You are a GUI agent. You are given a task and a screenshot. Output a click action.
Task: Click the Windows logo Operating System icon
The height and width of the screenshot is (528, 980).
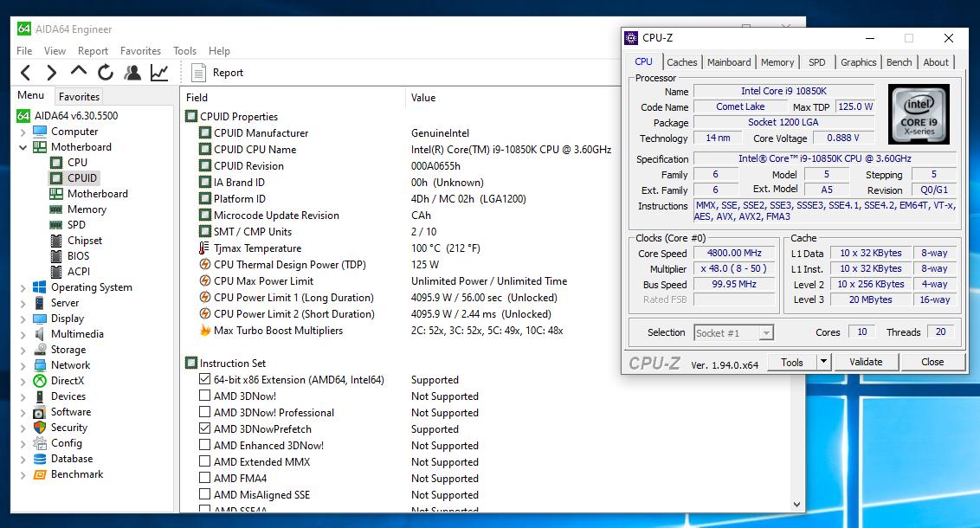coord(39,287)
